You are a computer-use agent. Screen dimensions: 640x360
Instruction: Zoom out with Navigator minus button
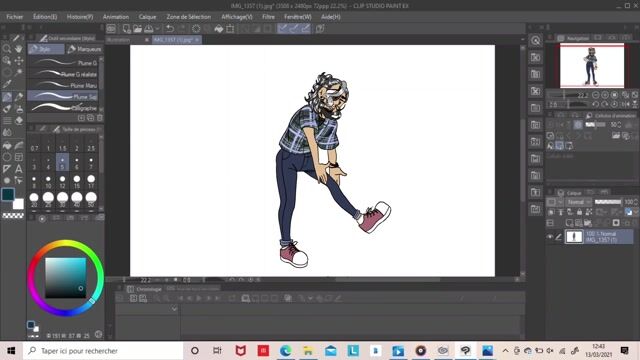click(x=596, y=95)
